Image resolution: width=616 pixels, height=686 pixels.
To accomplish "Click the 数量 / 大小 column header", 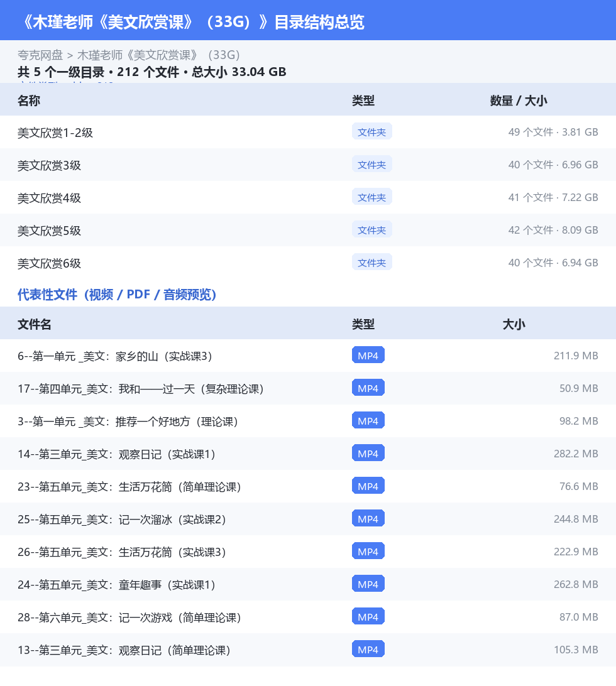I will [x=519, y=101].
